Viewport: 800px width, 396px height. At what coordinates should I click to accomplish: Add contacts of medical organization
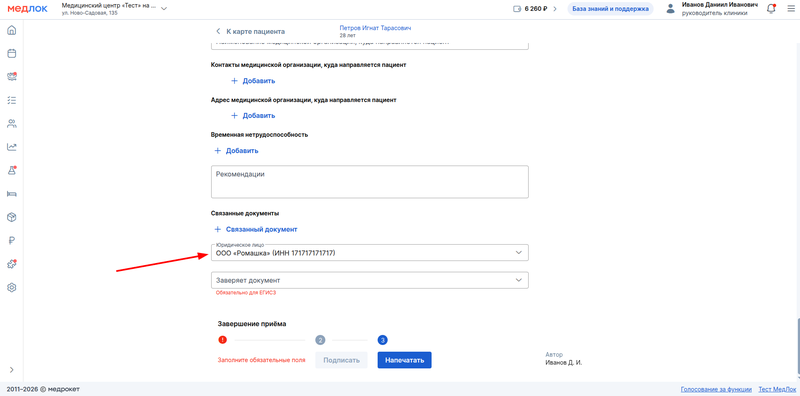pos(253,81)
